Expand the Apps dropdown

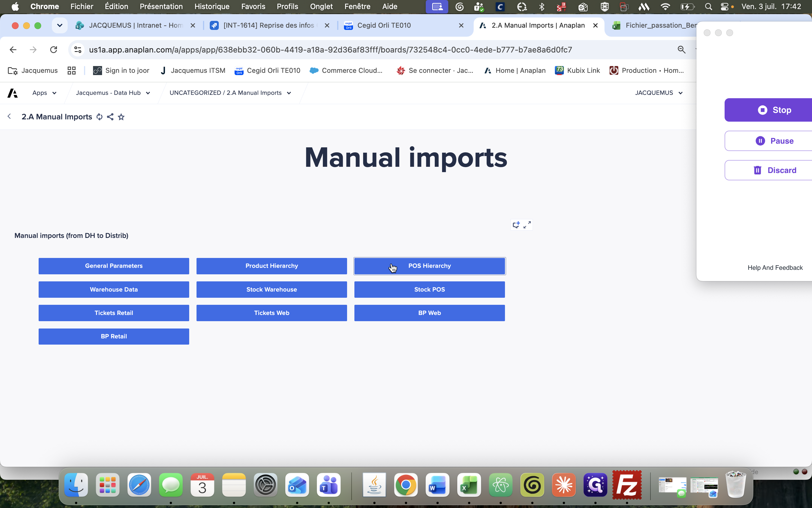[44, 93]
